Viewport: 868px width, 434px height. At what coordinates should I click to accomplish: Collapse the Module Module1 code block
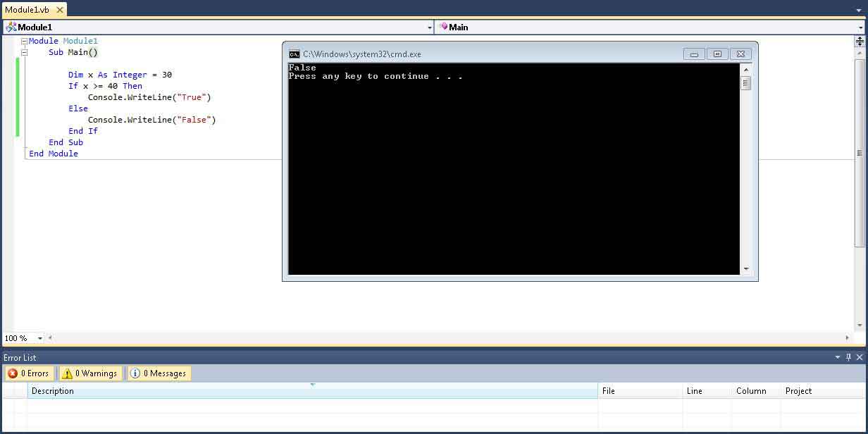pos(24,42)
